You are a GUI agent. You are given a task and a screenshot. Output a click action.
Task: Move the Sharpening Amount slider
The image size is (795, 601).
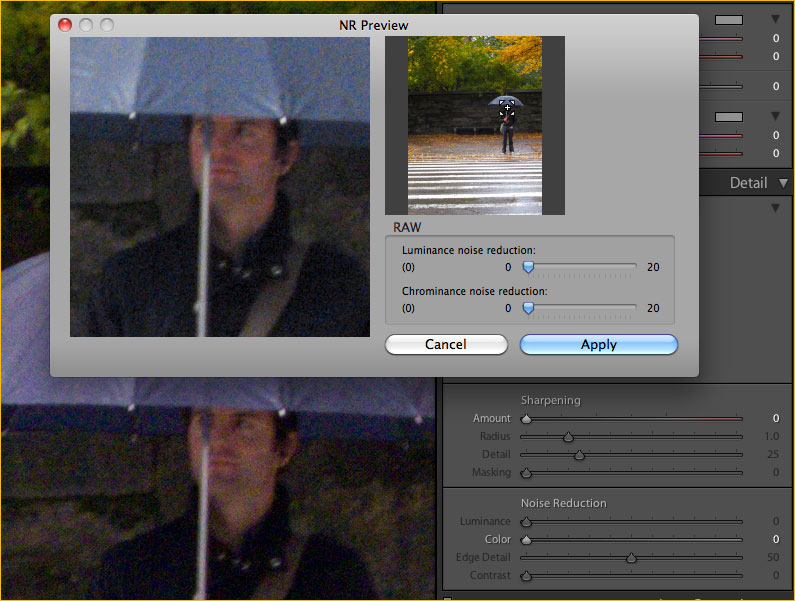(x=526, y=418)
